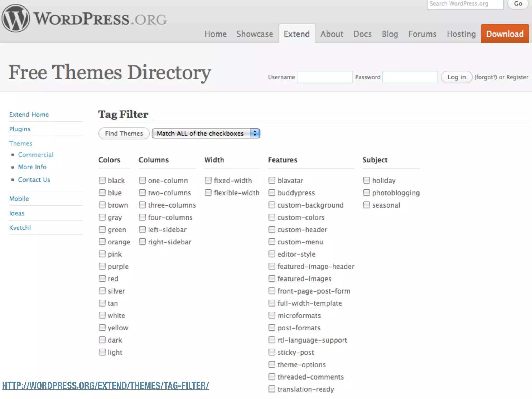
Task: Click the Log in button
Action: [x=456, y=77]
